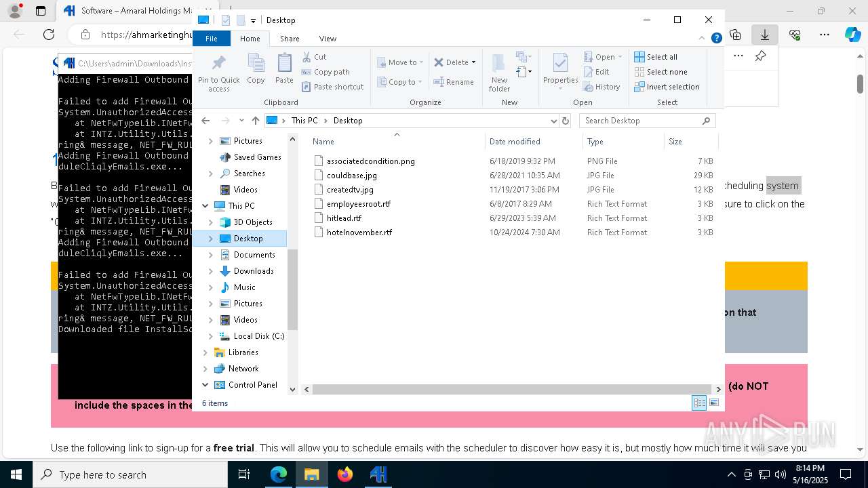The image size is (868, 488).
Task: Select couldbase.jpg file
Action: (351, 176)
